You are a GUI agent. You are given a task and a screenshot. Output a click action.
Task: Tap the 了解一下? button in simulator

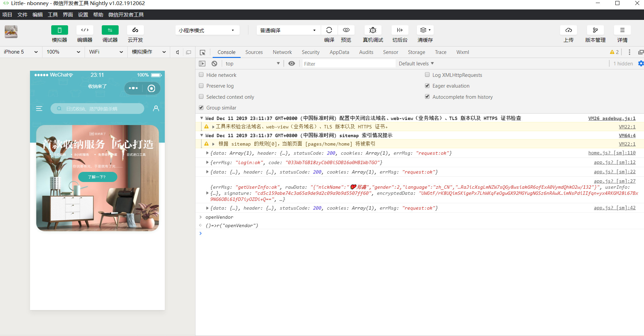tap(97, 177)
